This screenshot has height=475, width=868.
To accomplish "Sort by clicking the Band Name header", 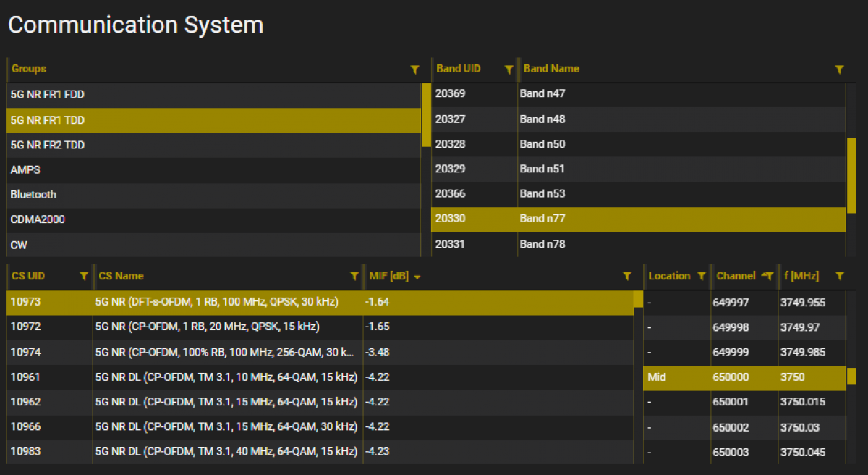I will 552,69.
